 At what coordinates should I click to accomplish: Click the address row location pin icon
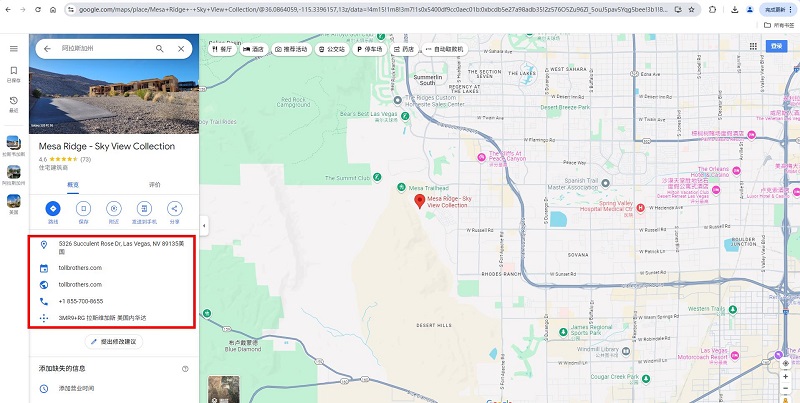coord(44,245)
